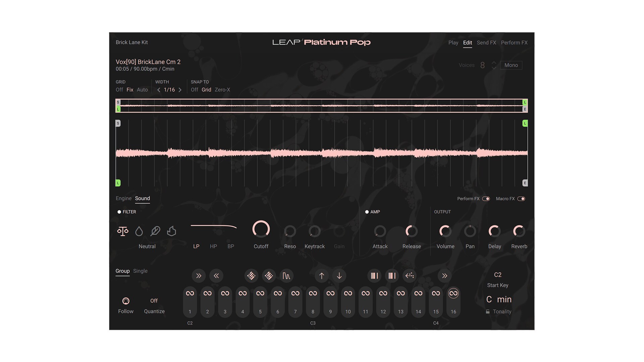Increase Voices count with up arrow
Viewport: 644px width, 362px height.
494,63
